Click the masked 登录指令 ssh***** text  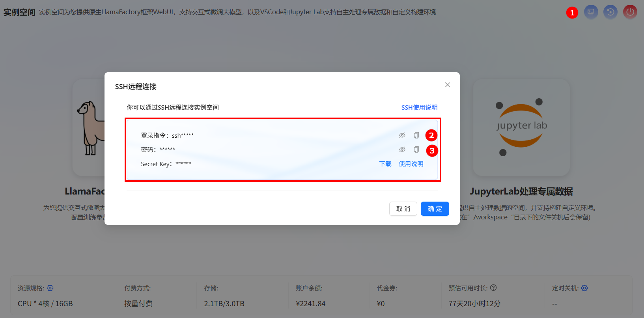[183, 135]
